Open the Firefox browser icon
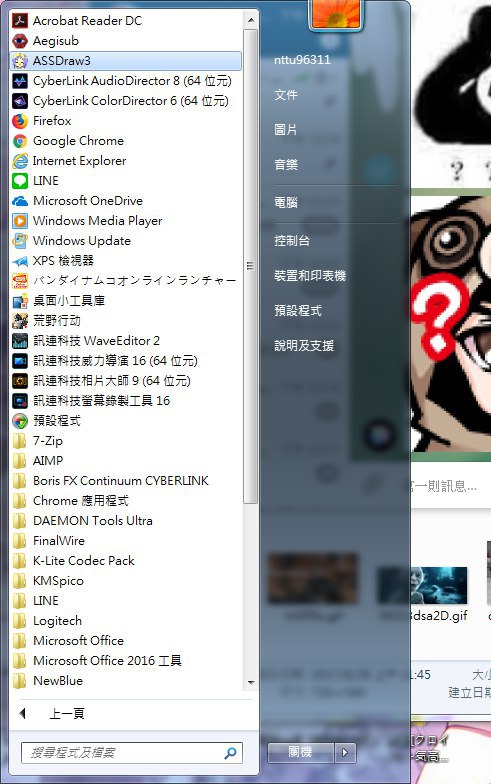Image resolution: width=491 pixels, height=784 pixels. click(20, 120)
